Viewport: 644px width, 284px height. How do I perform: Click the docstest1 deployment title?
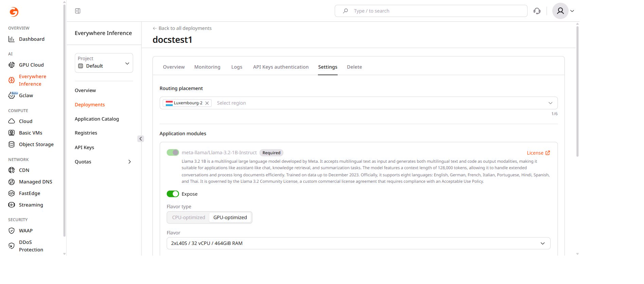point(173,40)
